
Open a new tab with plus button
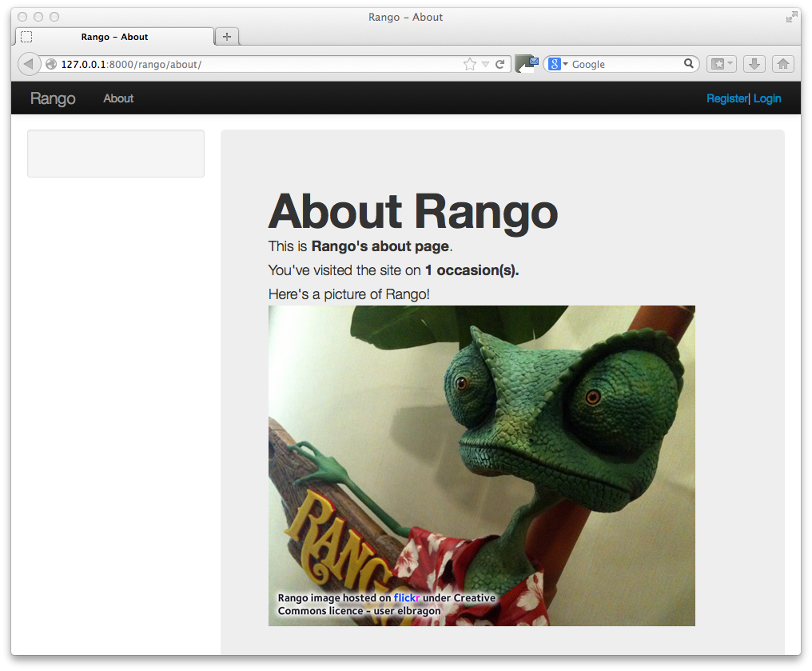click(x=227, y=36)
